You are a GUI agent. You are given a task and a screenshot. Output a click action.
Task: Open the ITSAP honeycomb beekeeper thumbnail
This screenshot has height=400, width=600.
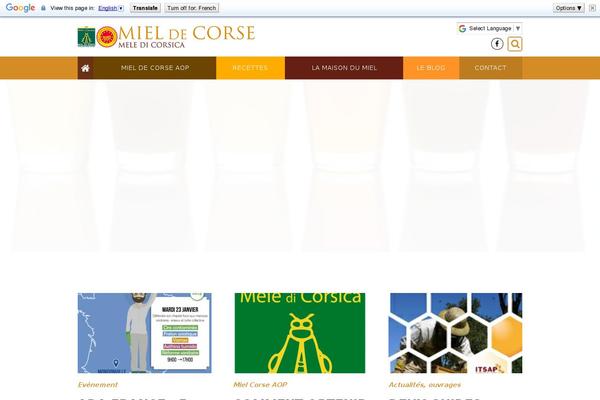point(455,333)
